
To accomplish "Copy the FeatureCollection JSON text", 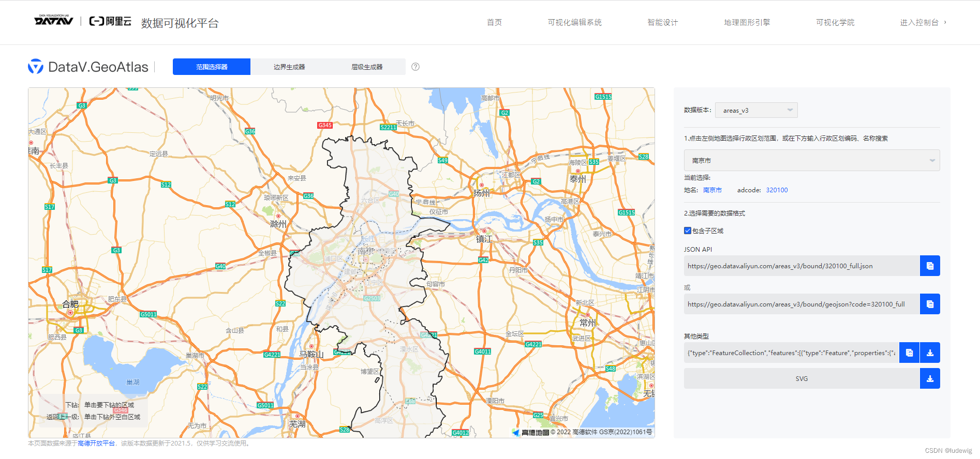I will (909, 353).
